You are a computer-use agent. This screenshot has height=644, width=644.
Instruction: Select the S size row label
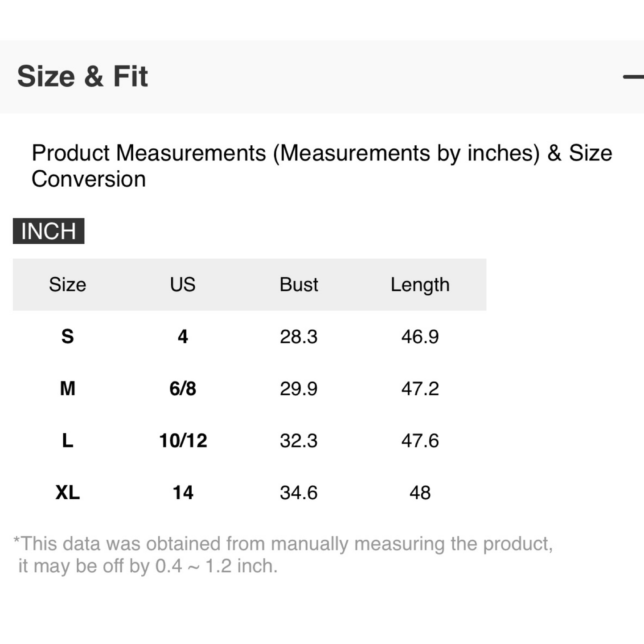coord(67,336)
